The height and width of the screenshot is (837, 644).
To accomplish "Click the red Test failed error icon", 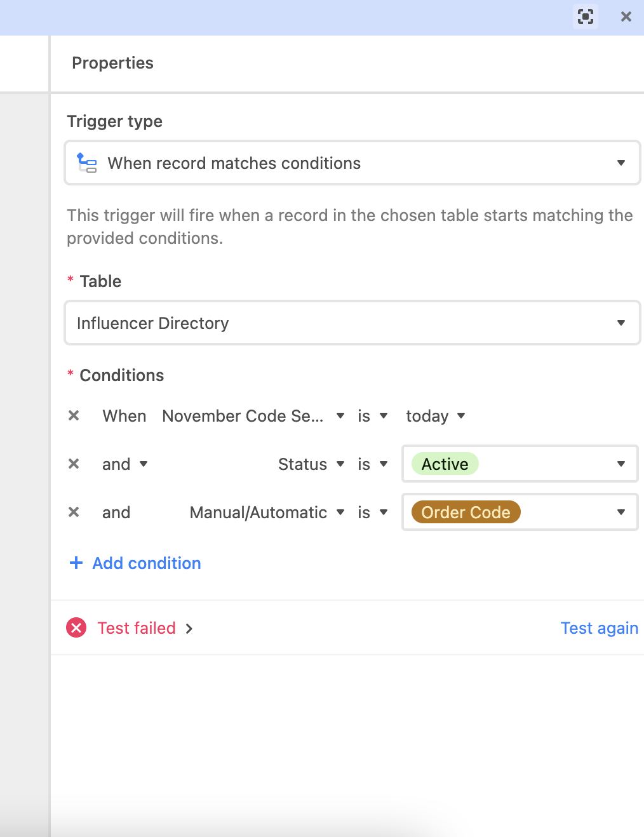I will click(76, 628).
